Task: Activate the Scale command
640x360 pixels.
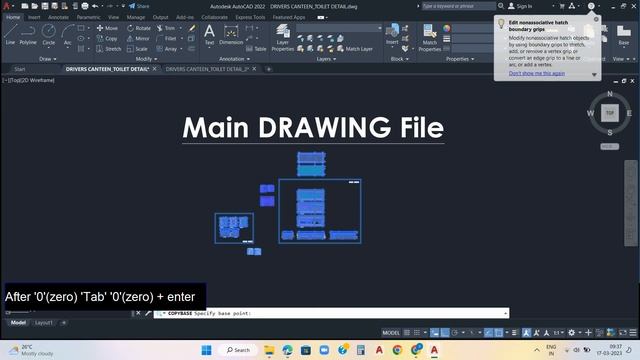Action: [x=137, y=49]
